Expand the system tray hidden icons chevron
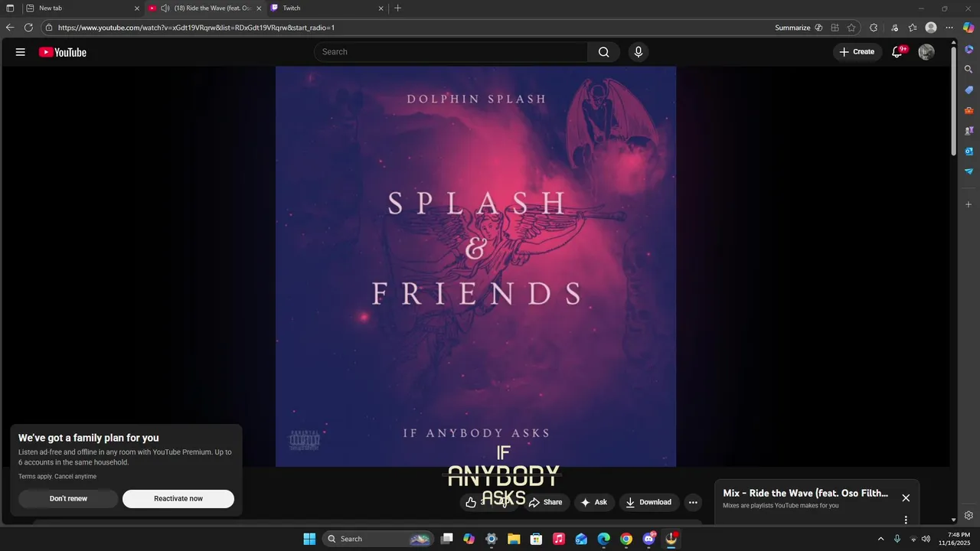Image resolution: width=980 pixels, height=551 pixels. click(x=880, y=539)
